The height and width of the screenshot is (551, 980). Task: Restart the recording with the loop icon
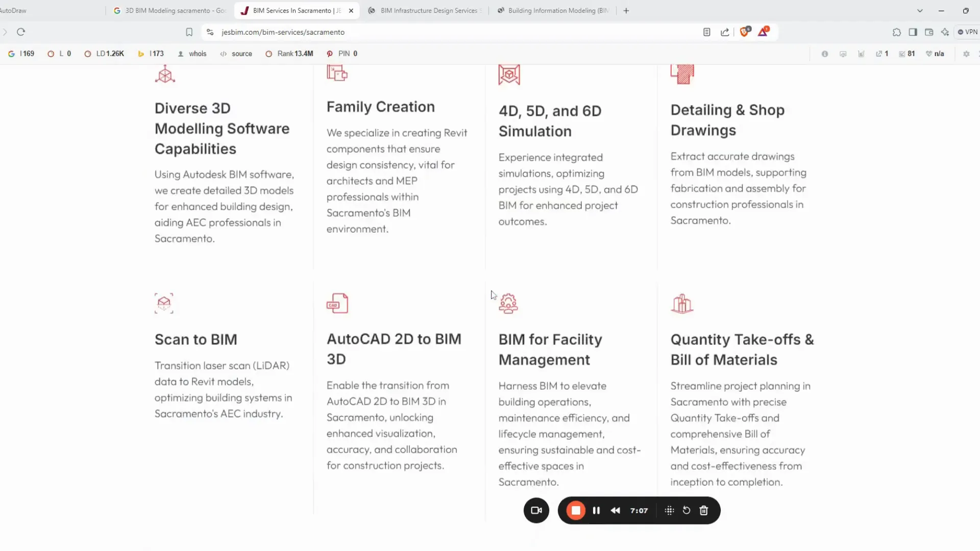click(x=687, y=510)
